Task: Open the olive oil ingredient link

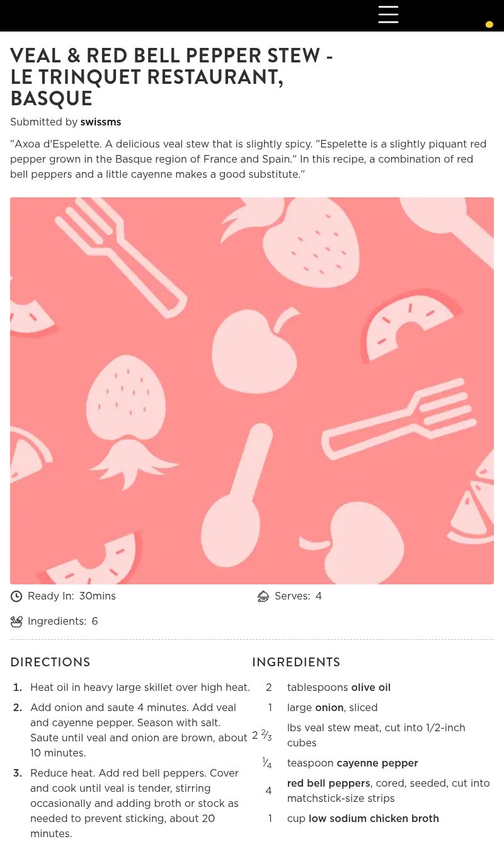Action: point(371,687)
